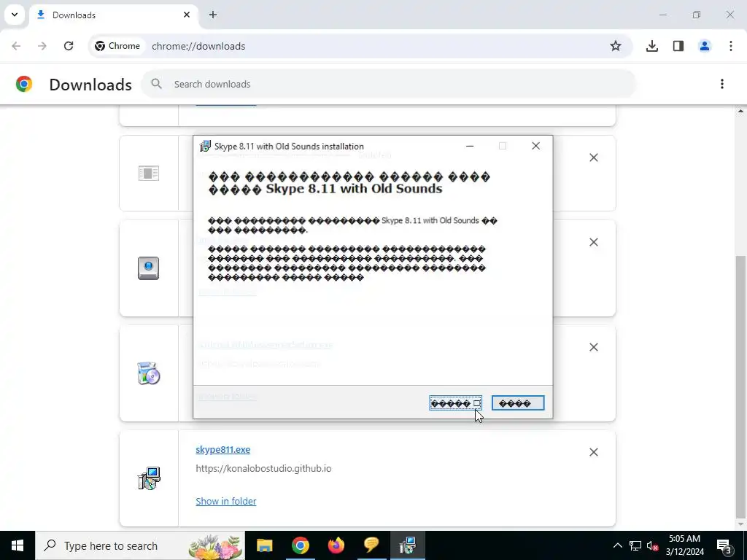Click the focused left button in installer dialog
Image resolution: width=747 pixels, height=560 pixels.
coord(455,403)
